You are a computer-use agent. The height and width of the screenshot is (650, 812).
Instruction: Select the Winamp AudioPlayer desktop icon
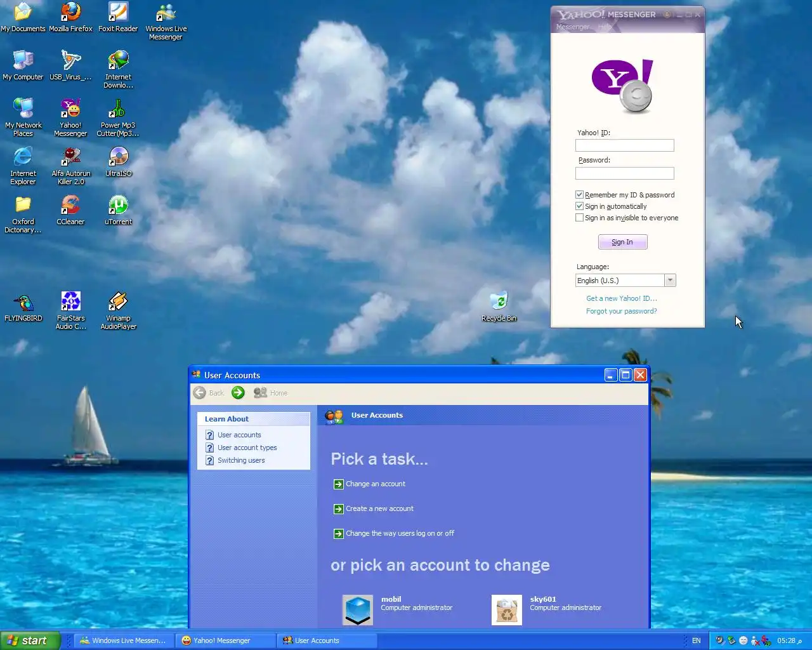(118, 310)
